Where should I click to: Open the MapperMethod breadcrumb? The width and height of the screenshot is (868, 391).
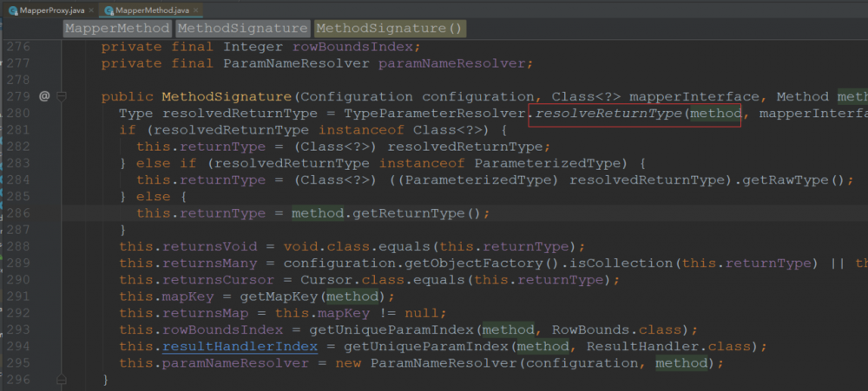117,29
